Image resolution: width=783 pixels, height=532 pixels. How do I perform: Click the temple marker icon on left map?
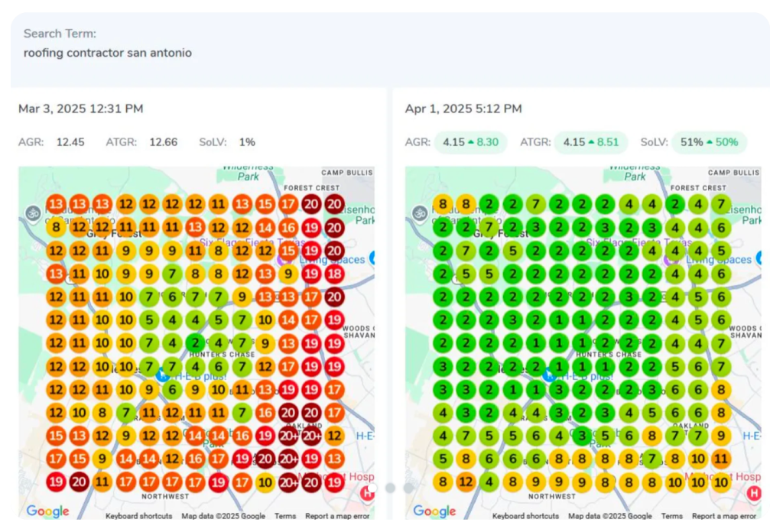32,212
